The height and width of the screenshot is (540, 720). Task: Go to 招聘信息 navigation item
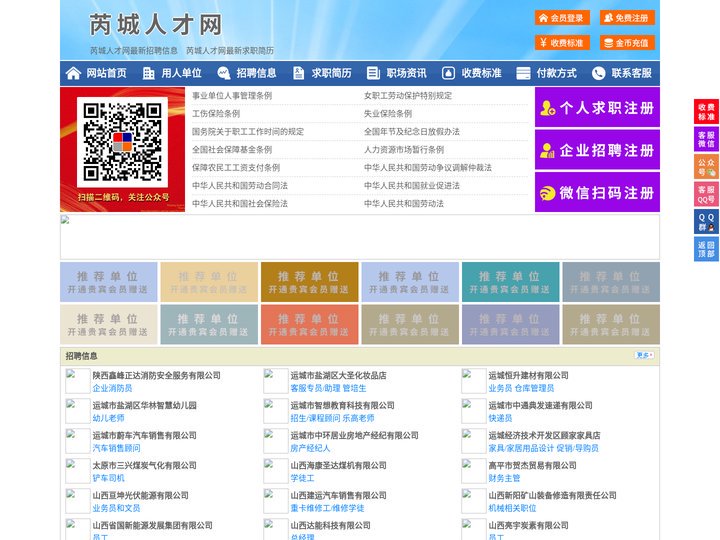pos(256,73)
